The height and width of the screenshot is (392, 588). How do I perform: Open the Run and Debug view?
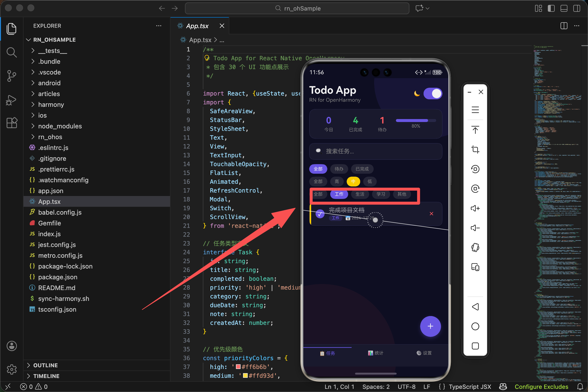(x=12, y=99)
